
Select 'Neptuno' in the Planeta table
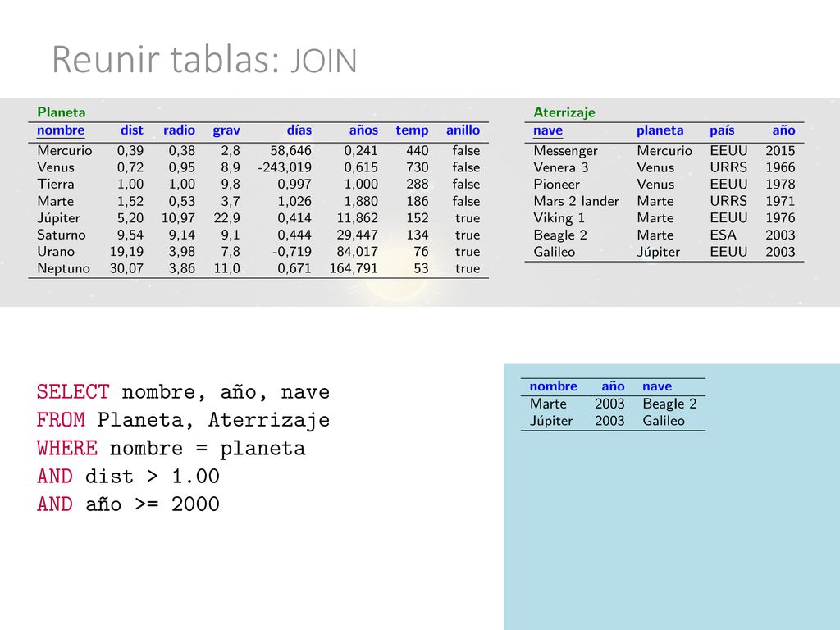(63, 268)
